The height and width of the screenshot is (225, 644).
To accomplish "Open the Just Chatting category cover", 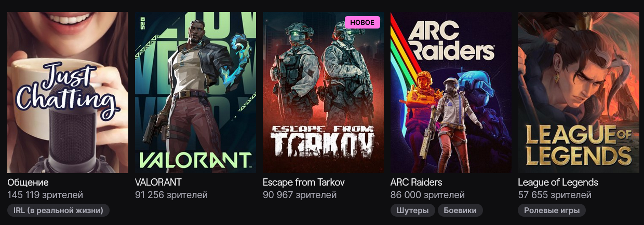I will tap(68, 92).
